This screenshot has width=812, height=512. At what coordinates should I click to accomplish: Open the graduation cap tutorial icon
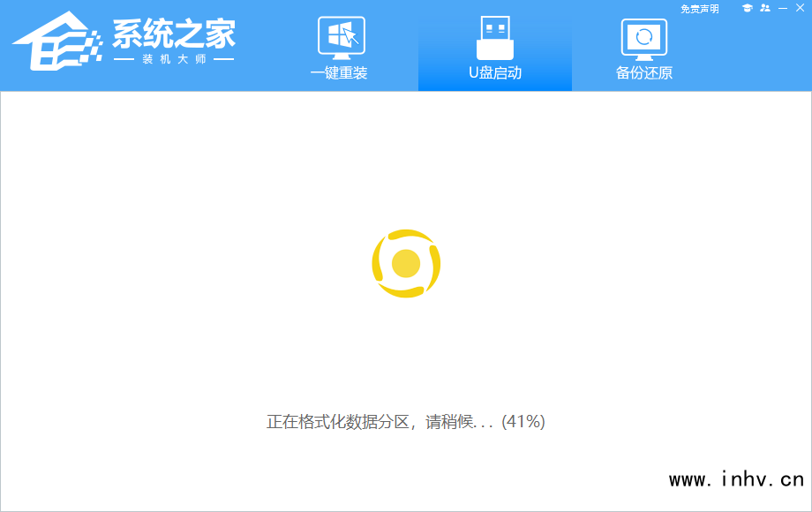[747, 8]
